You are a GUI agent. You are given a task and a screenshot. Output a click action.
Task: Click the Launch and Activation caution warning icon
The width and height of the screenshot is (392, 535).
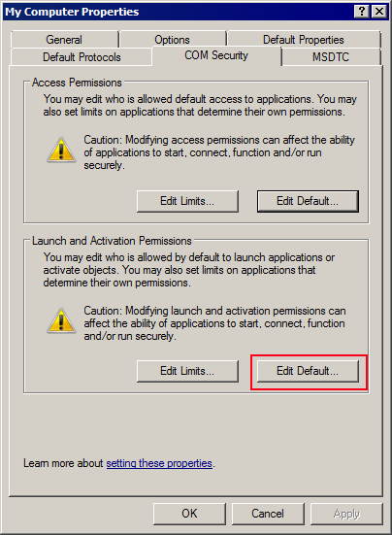61,320
